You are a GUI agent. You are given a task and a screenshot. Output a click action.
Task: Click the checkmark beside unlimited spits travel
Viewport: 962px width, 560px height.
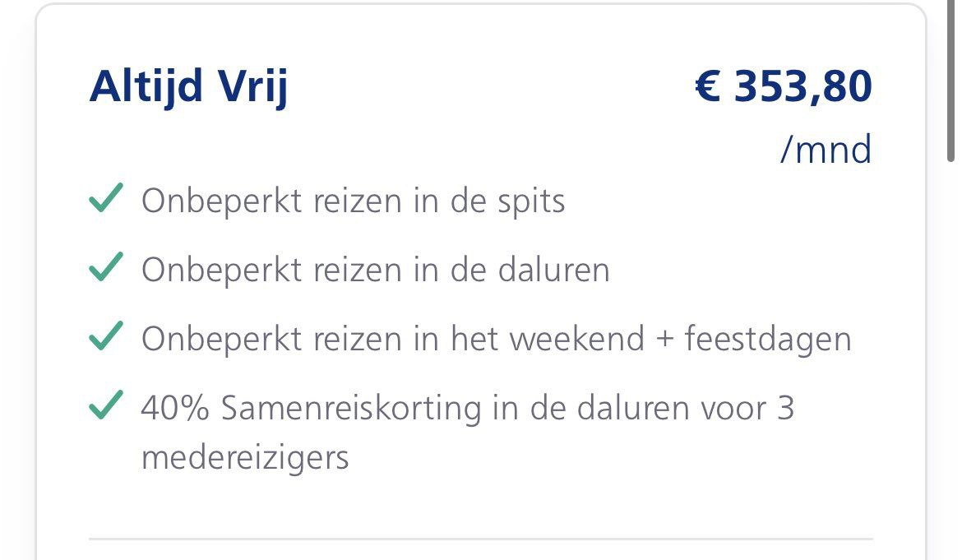(105, 200)
